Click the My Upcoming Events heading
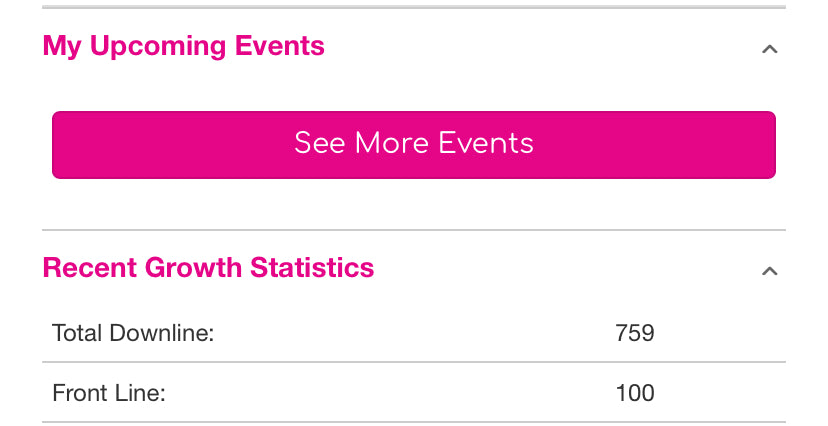Viewport: 828px width, 426px height. point(183,46)
